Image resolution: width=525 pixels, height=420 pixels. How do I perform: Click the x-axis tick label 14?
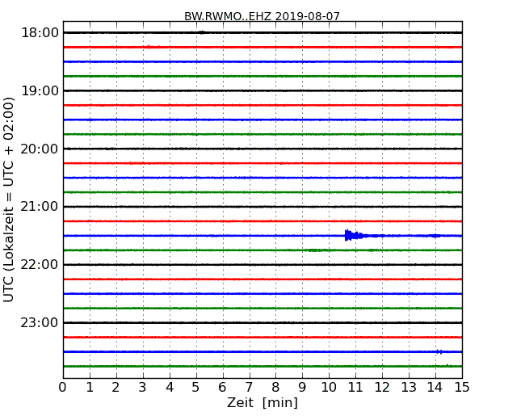435,388
